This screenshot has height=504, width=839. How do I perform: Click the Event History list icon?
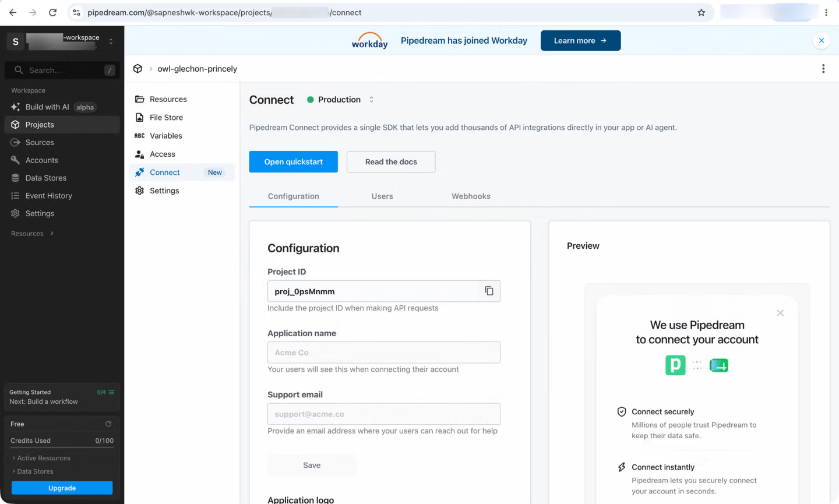(15, 196)
